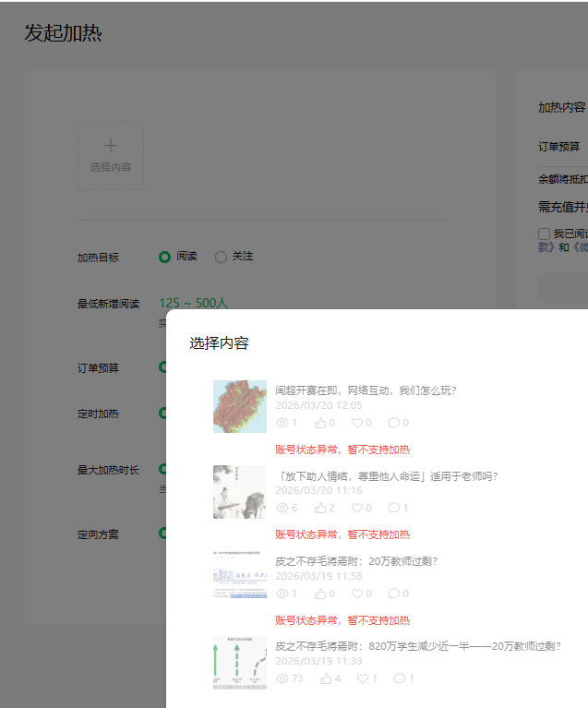Select the 关注 radio button
The image size is (588, 708).
point(221,257)
